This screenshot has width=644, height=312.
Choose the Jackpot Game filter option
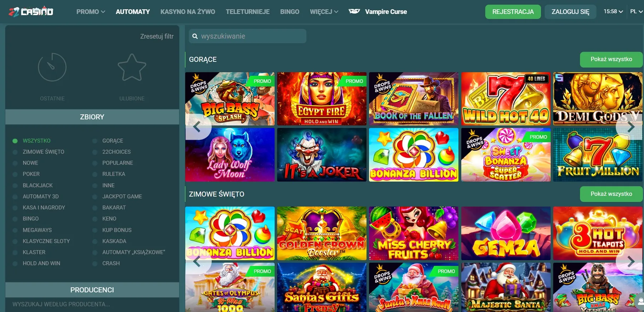[122, 197]
